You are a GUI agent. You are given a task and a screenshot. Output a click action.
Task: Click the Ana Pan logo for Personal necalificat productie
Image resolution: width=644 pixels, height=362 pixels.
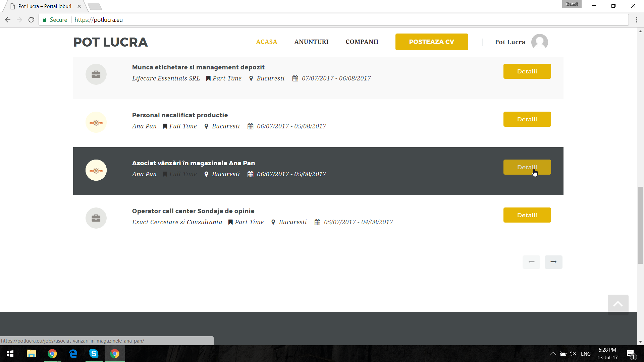(x=96, y=122)
